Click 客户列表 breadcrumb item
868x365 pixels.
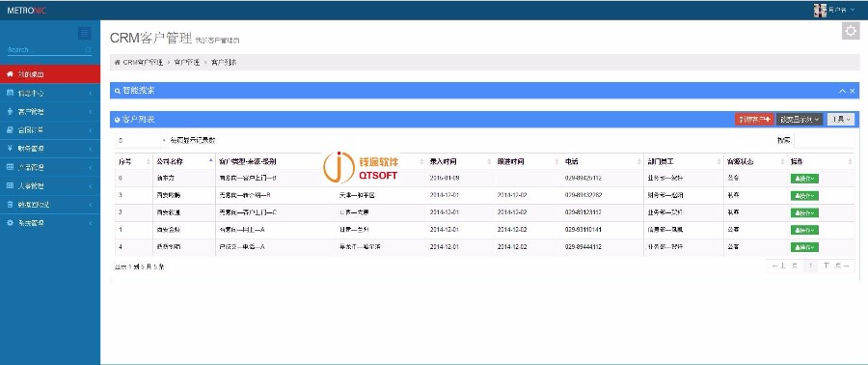[224, 63]
